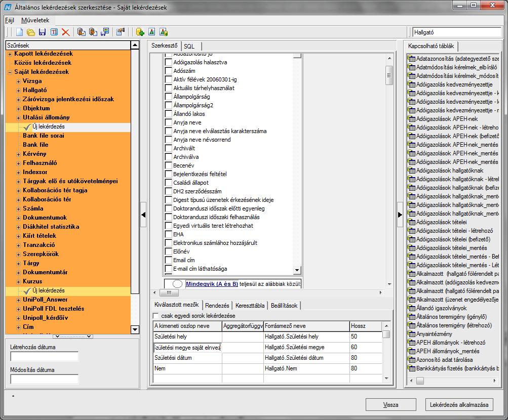Create a new query with the blank page icon
Screen dimensions: 508x420
click(19, 32)
